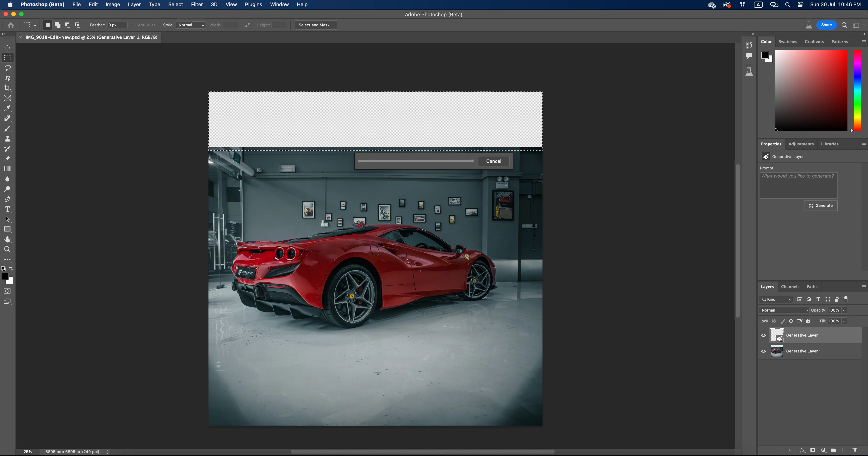Select the Clone Stamp tool
This screenshot has height=456, width=868.
[x=7, y=139]
